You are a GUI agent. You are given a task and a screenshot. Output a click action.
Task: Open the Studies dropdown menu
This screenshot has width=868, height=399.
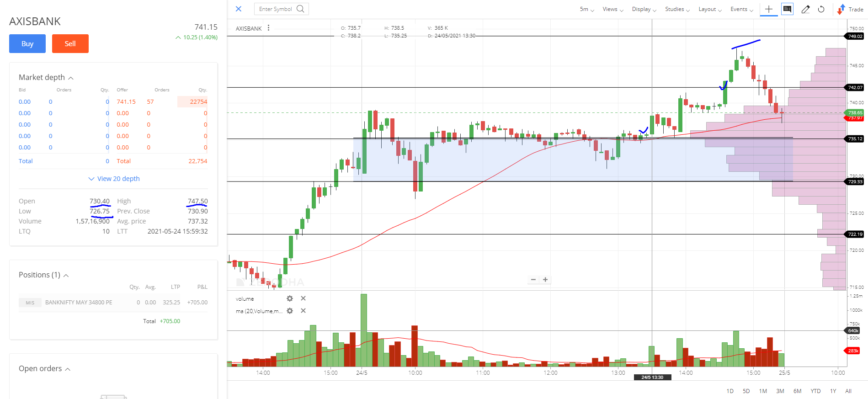click(x=677, y=9)
